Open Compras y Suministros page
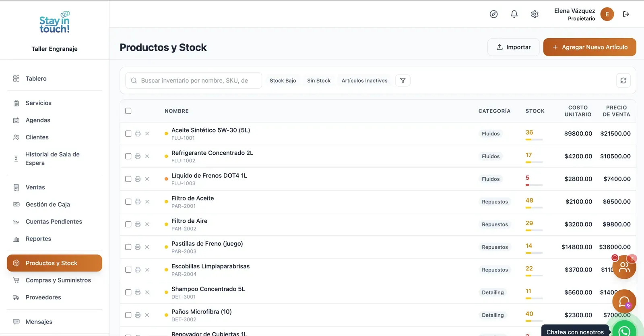Viewport: 644px width, 336px height. coord(54,280)
